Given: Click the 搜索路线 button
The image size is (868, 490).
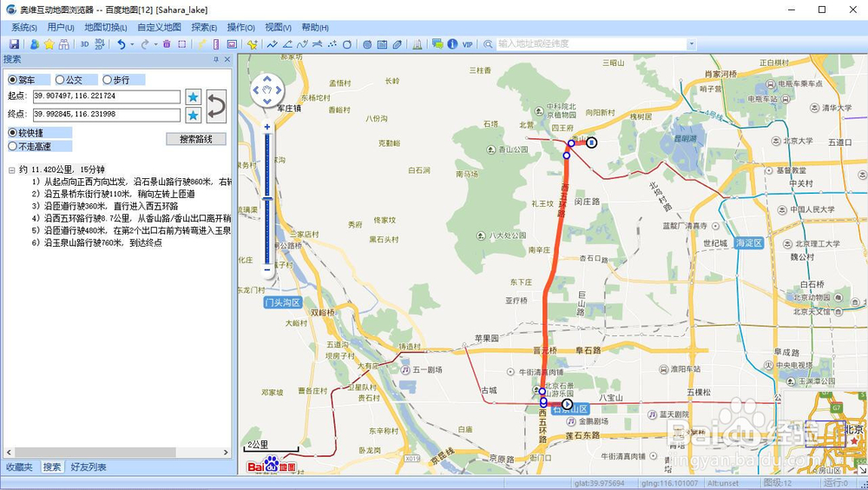Looking at the screenshot, I should click(x=196, y=139).
